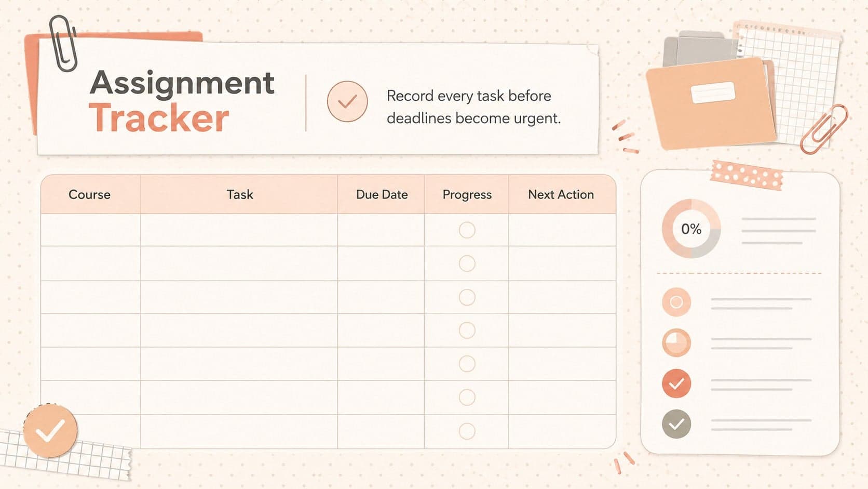Click the Task column header
Image resolution: width=868 pixels, height=489 pixels.
[239, 194]
